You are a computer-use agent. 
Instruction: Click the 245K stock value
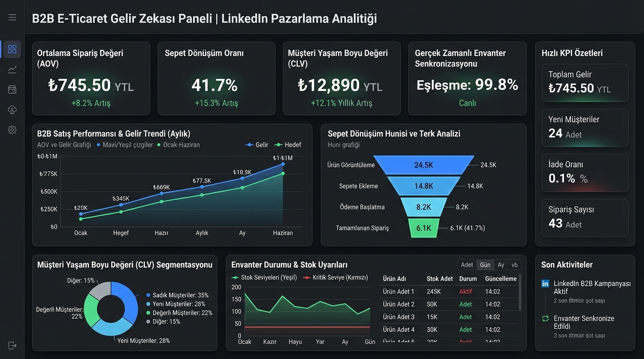tap(433, 291)
